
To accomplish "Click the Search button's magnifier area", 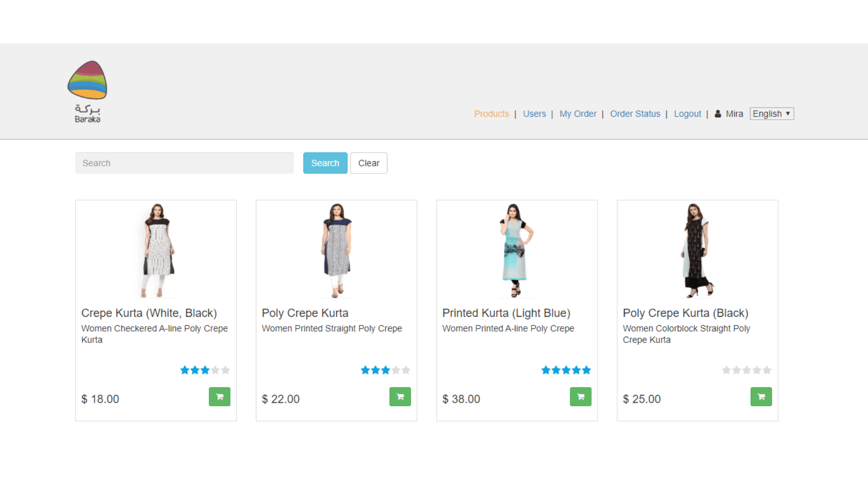I will tap(325, 163).
